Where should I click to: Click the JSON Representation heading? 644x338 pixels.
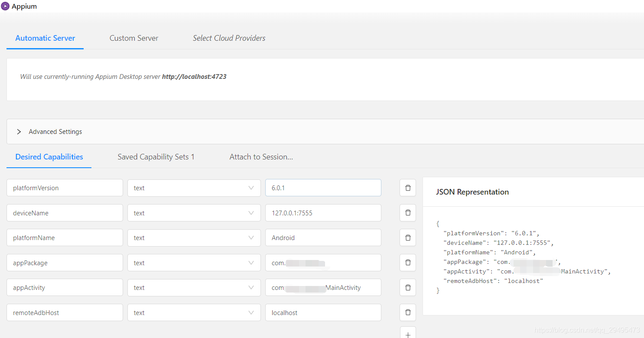(472, 192)
